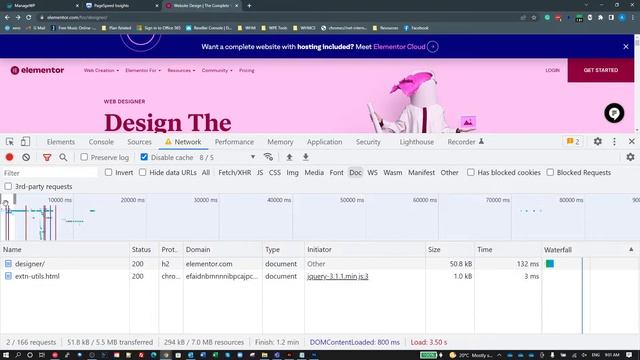The width and height of the screenshot is (640, 360).
Task: Switch to the Console tab
Action: [x=101, y=142]
